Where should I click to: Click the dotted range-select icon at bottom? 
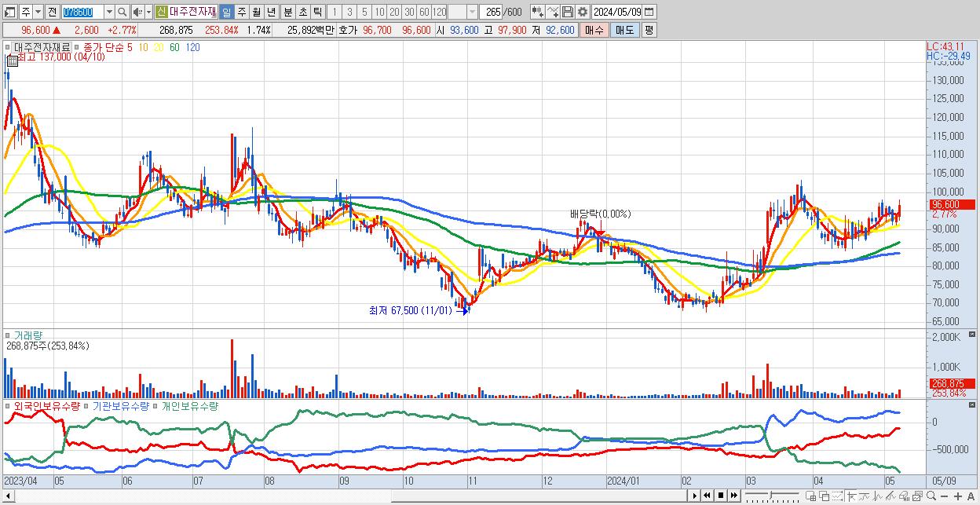837,496
